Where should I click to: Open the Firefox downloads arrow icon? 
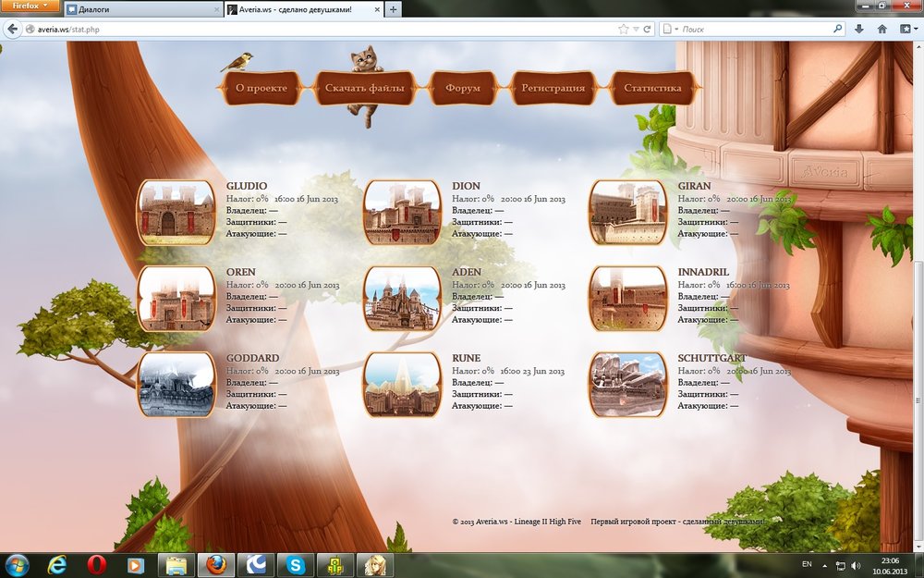click(859, 29)
